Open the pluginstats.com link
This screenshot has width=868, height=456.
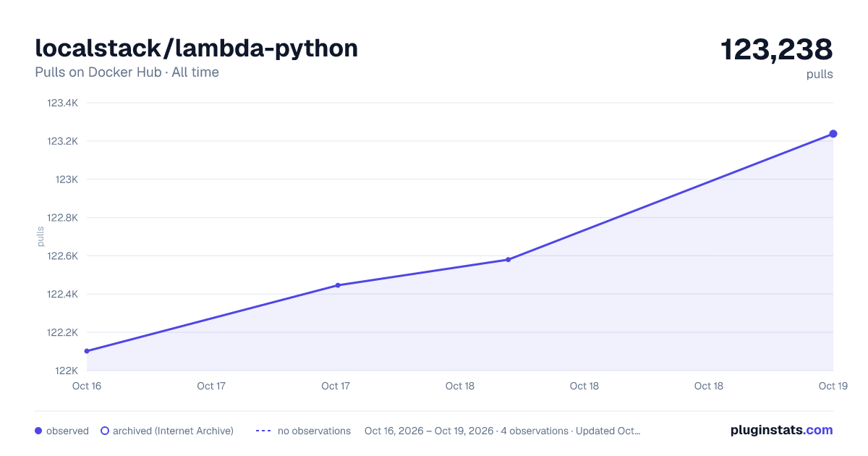click(782, 430)
